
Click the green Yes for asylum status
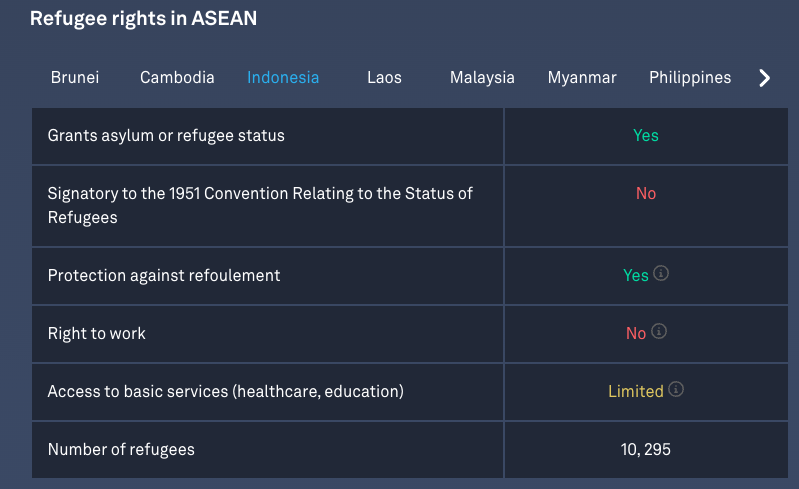pos(646,135)
